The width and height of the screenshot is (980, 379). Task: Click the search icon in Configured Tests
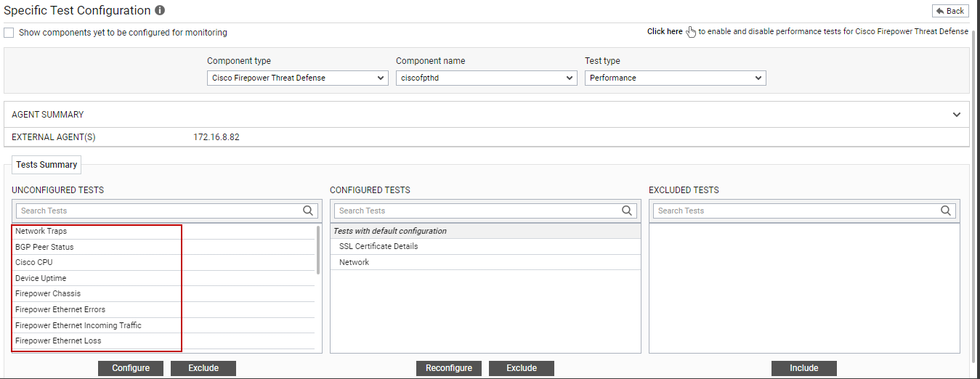pyautogui.click(x=627, y=211)
